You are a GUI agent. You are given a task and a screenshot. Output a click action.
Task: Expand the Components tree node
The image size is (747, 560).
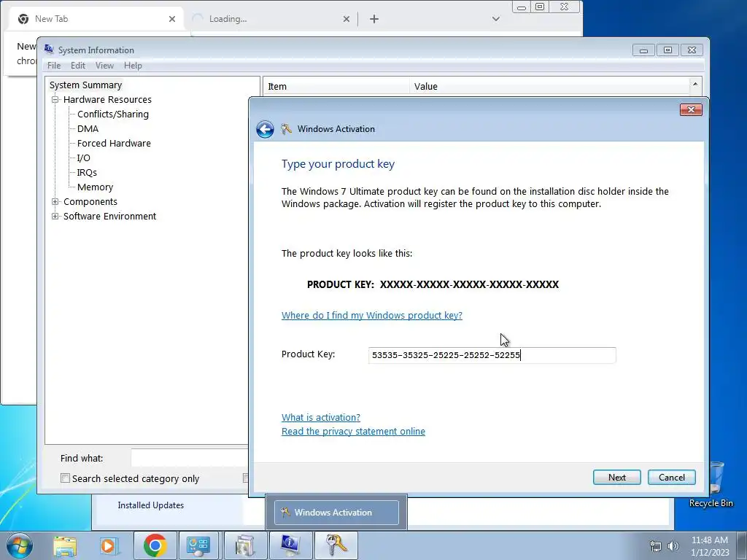click(x=55, y=202)
